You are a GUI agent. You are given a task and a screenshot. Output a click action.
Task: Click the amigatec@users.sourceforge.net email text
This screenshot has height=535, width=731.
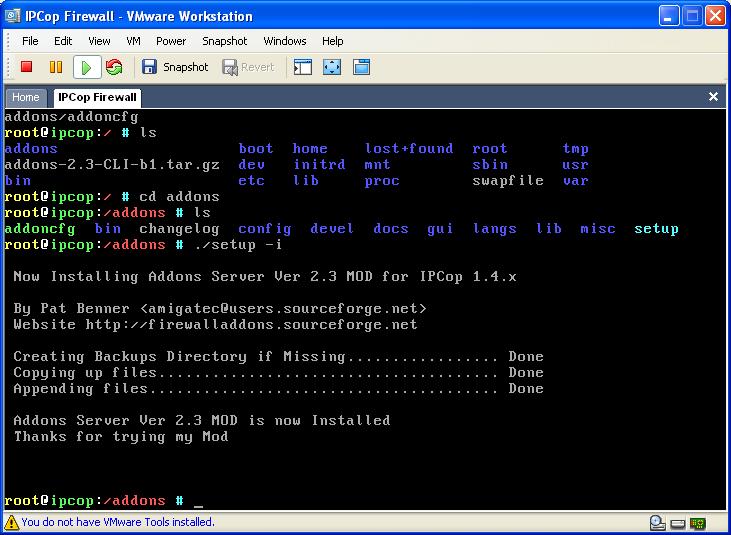283,309
